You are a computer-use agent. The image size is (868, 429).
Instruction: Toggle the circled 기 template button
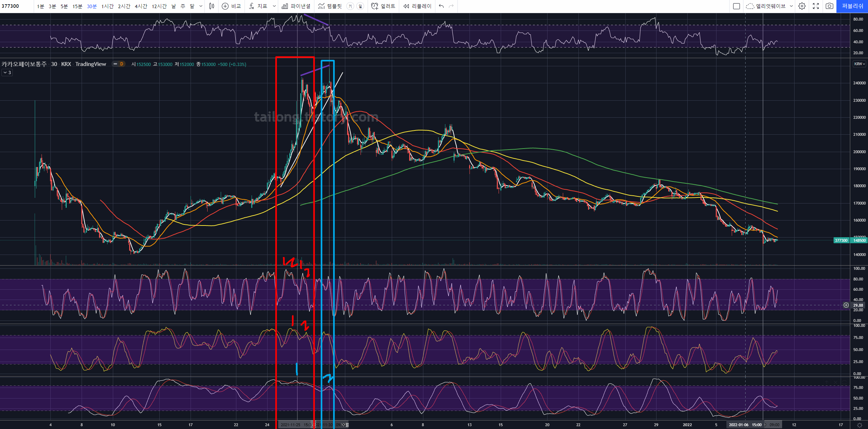tap(350, 6)
